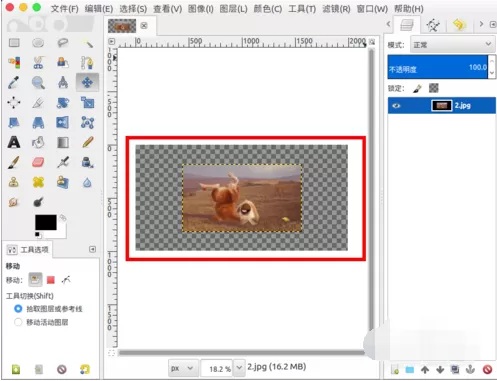Open image menu button at ruler corner
497x381 pixels.
point(111,42)
